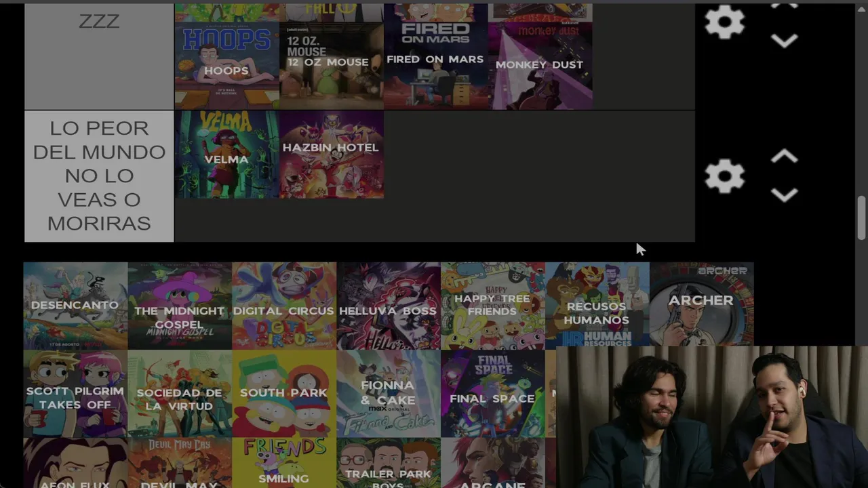Click the Aeon Flux card

[x=75, y=463]
